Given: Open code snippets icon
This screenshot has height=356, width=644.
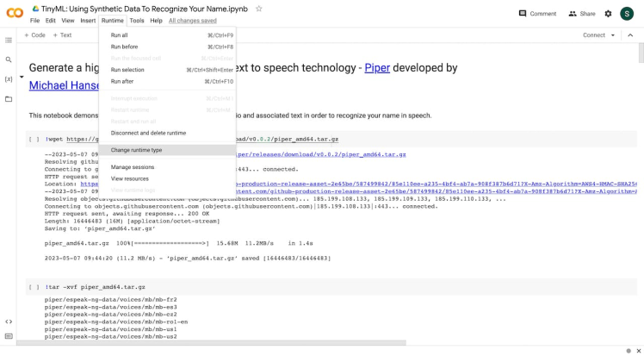Looking at the screenshot, I should pos(9,322).
